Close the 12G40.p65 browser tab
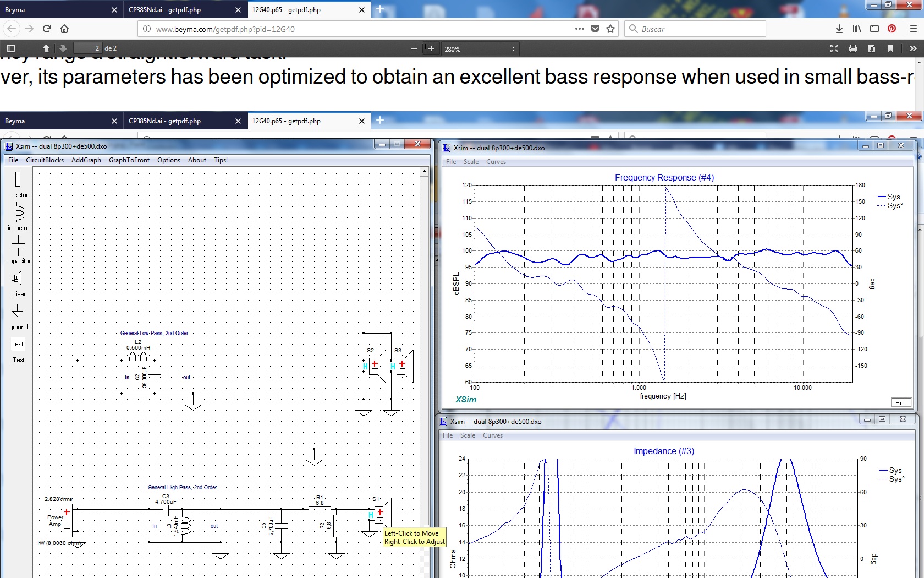 [x=361, y=10]
